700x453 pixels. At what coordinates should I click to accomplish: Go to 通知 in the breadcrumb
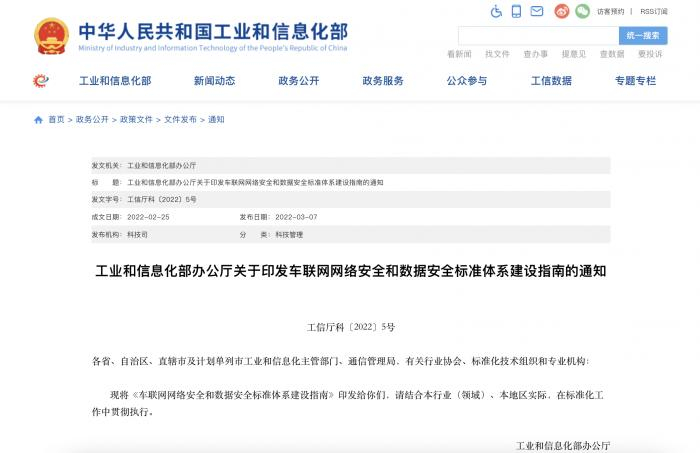(x=216, y=120)
